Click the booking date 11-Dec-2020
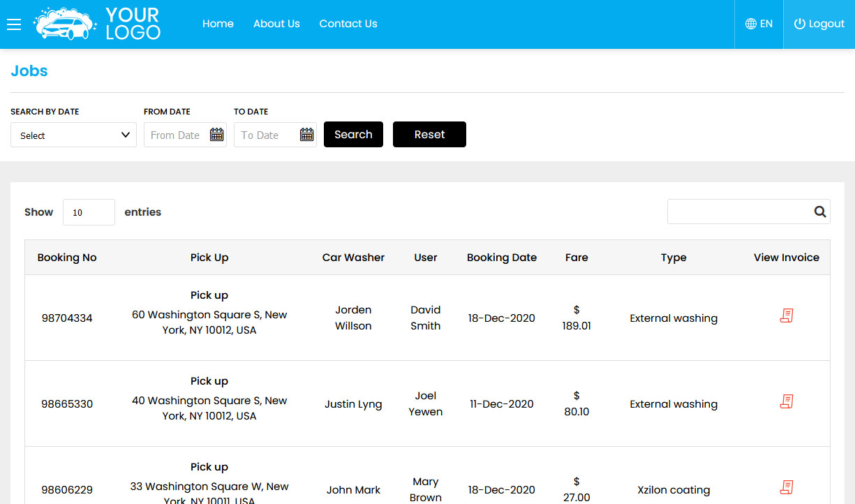 [x=502, y=404]
